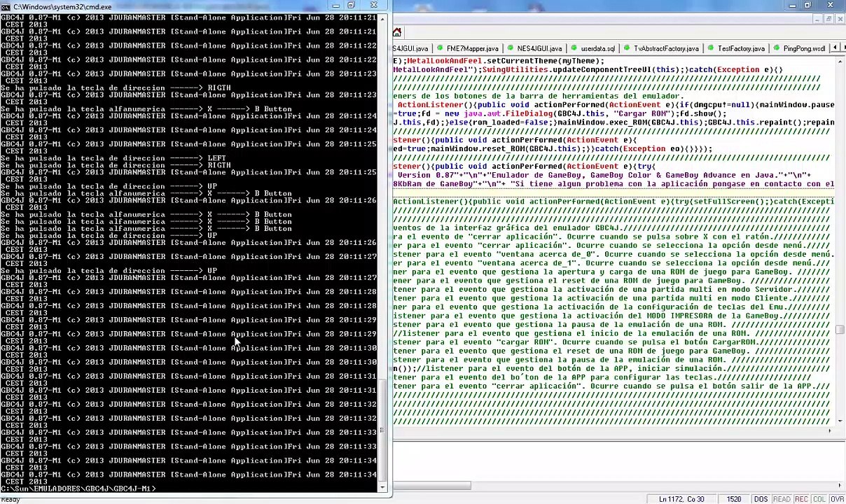Restore the inner editor document window
The image size is (846, 504).
(828, 19)
